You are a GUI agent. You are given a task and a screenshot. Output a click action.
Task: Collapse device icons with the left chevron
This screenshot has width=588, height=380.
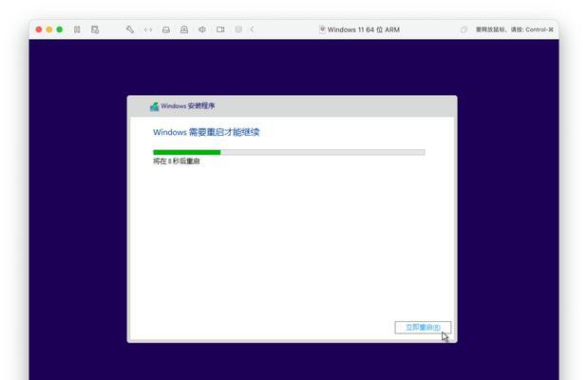click(252, 29)
